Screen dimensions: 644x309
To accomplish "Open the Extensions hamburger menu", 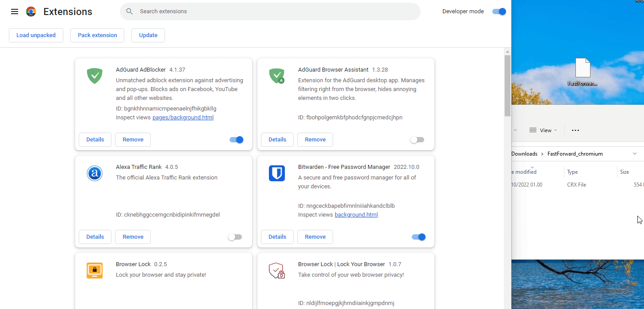I will coord(14,11).
